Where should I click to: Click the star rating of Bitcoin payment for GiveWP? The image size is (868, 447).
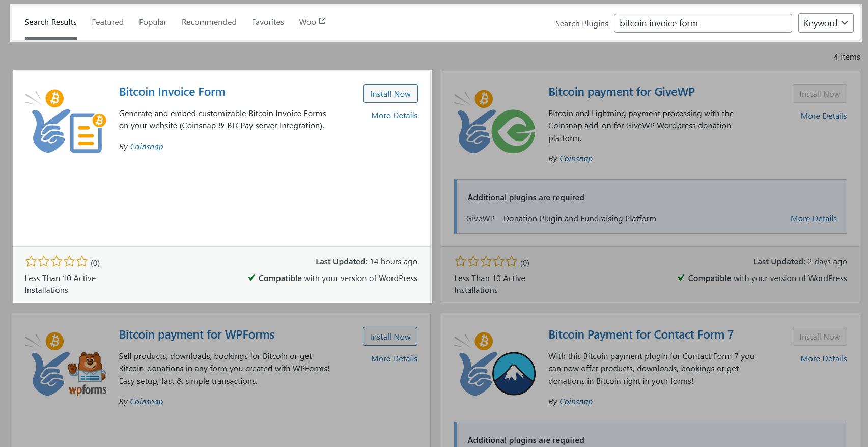point(486,262)
